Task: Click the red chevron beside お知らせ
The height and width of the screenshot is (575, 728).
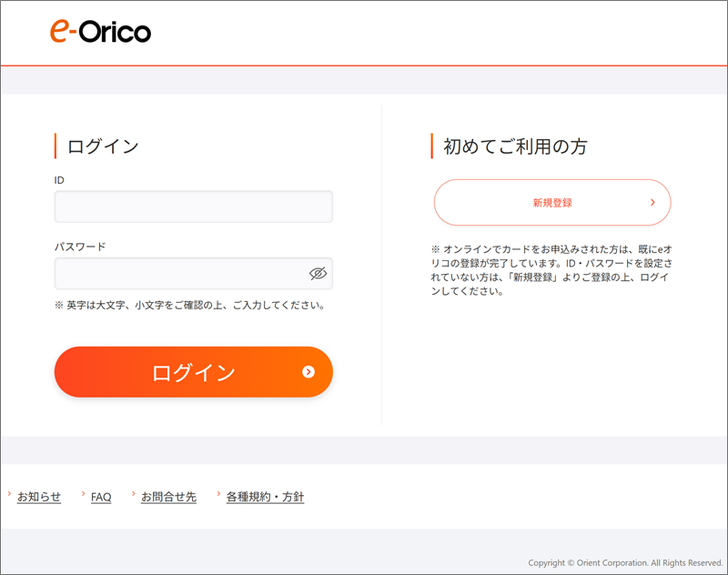Action: coord(9,494)
